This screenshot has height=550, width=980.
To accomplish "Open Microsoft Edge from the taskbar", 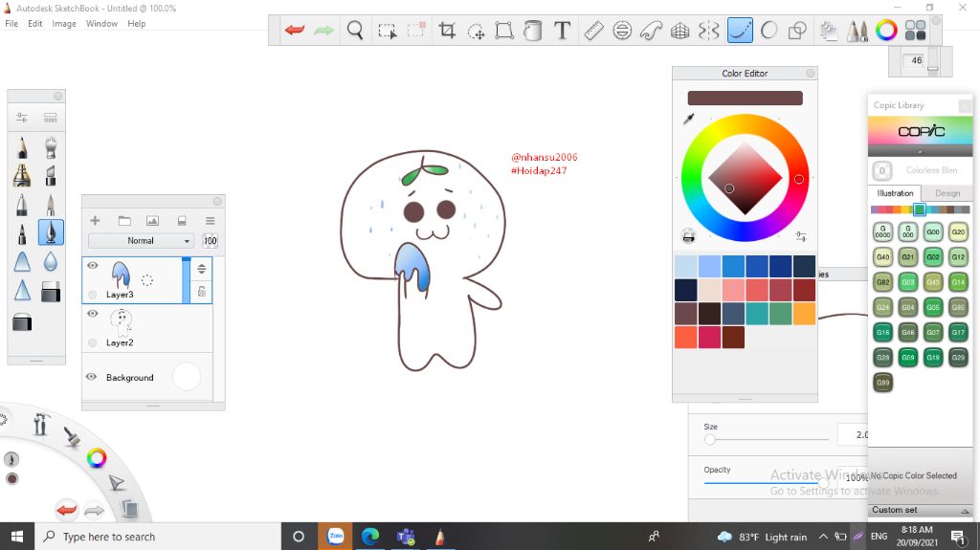I will click(370, 537).
